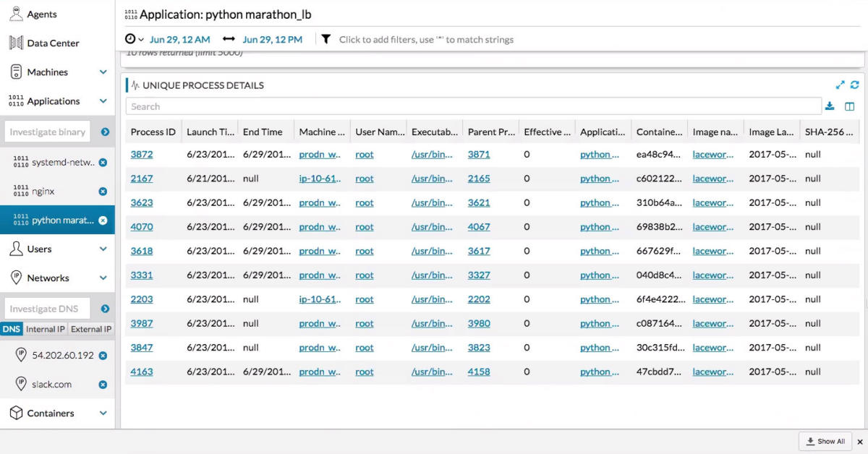868x454 pixels.
Task: Dismiss the bottom download bar
Action: tap(860, 442)
